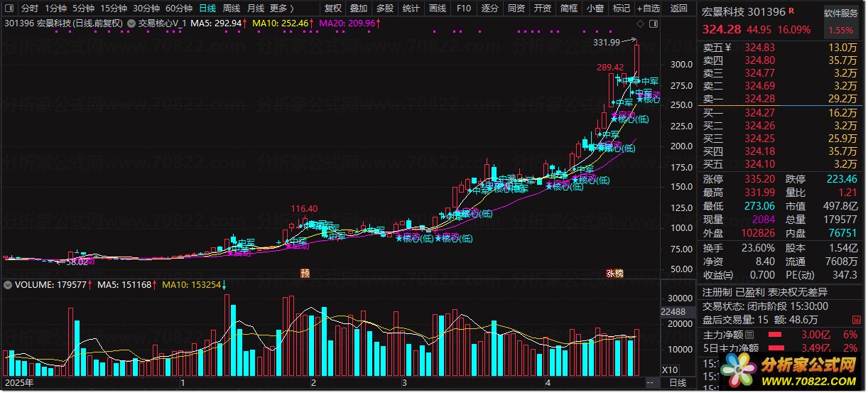Screen dimensions: 868x393
Task: Open the 软件服务 software services button
Action: coord(841,13)
